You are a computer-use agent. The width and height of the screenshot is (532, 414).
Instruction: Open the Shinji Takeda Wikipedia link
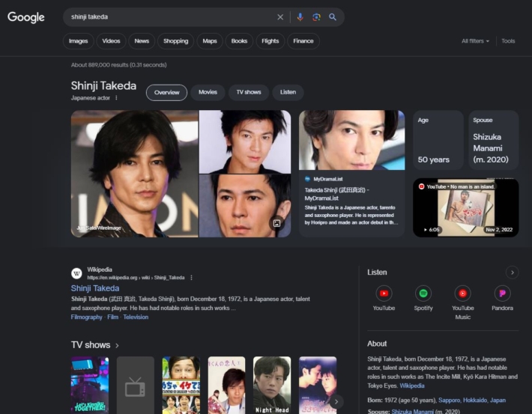tap(95, 288)
